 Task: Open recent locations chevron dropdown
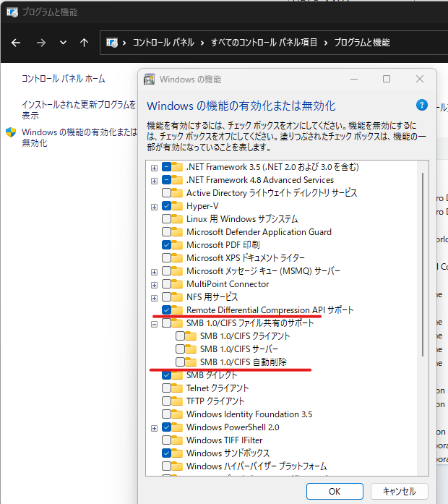64,43
